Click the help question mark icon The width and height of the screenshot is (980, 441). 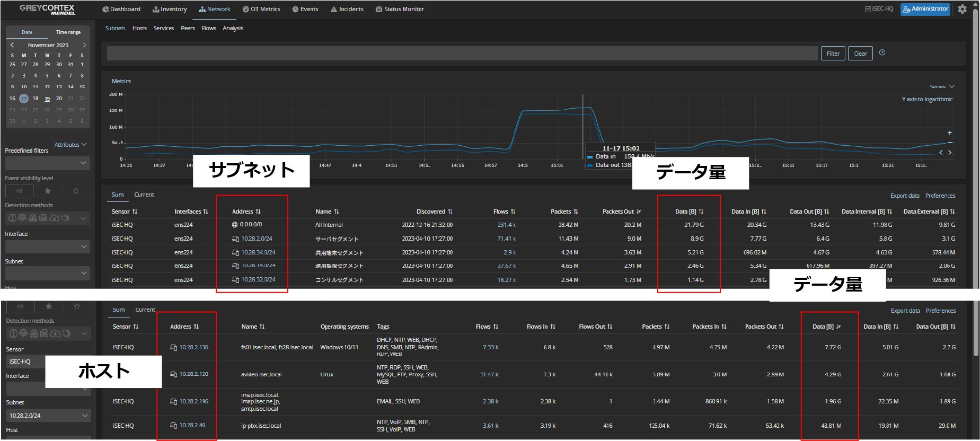(x=882, y=52)
